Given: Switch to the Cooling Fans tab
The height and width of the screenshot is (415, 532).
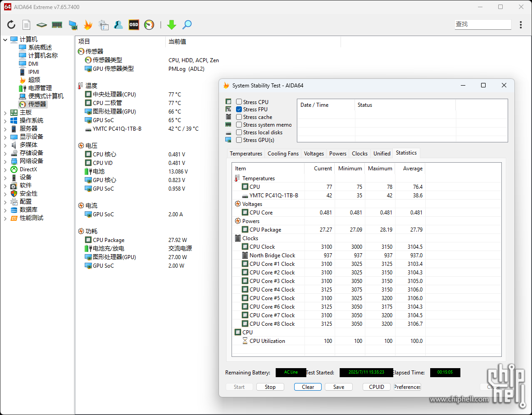Looking at the screenshot, I should click(x=283, y=153).
